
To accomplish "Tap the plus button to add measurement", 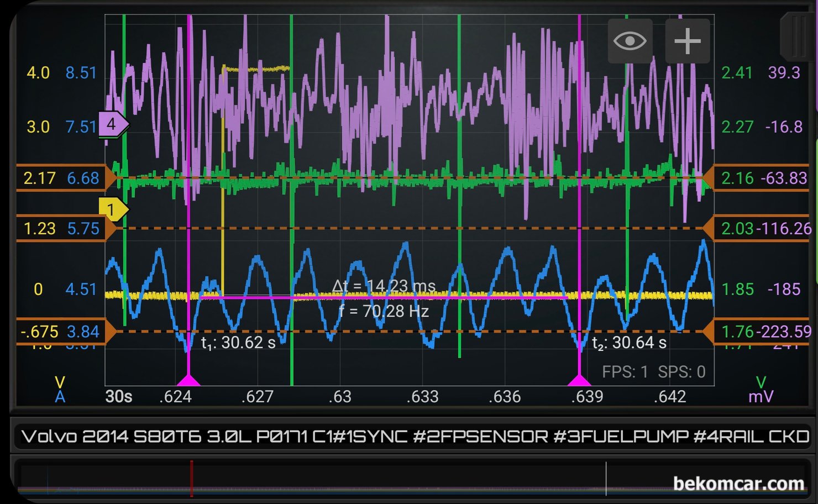I will (x=688, y=41).
